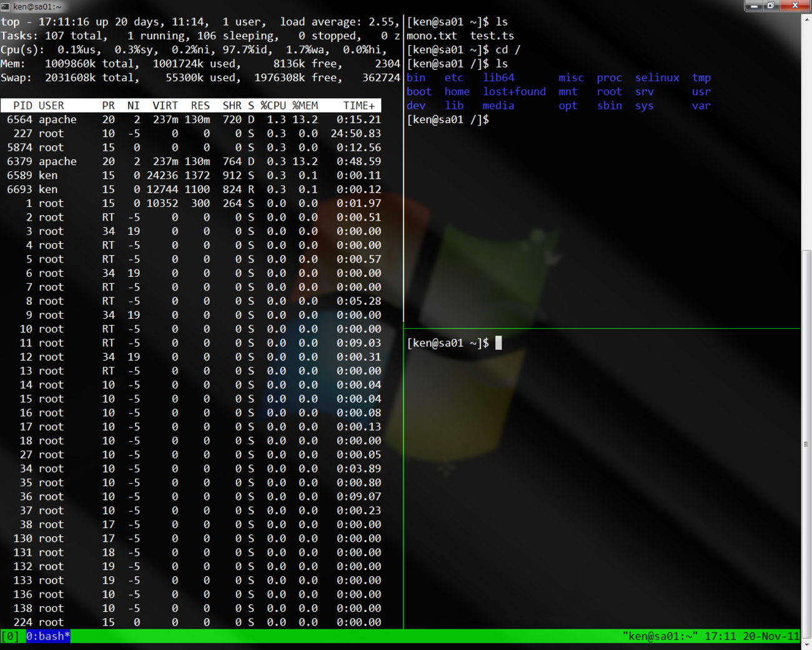Minimize the ken@sa01 terminal window
This screenshot has width=812, height=650.
(754, 5)
